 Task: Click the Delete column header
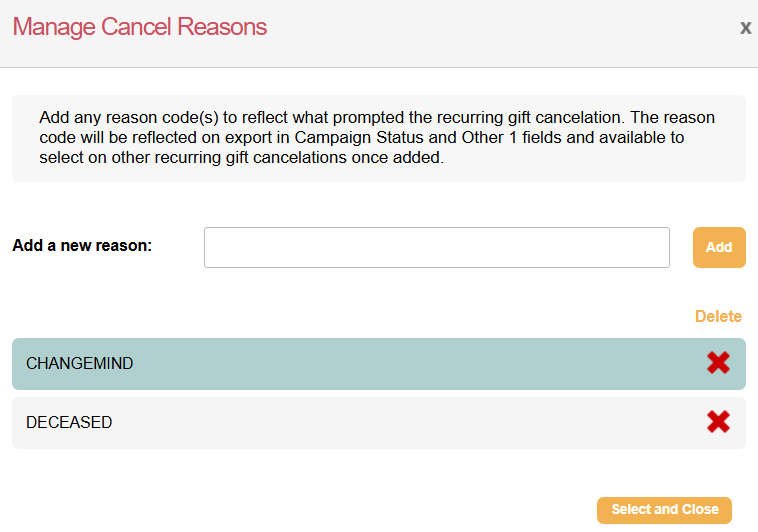click(x=718, y=316)
